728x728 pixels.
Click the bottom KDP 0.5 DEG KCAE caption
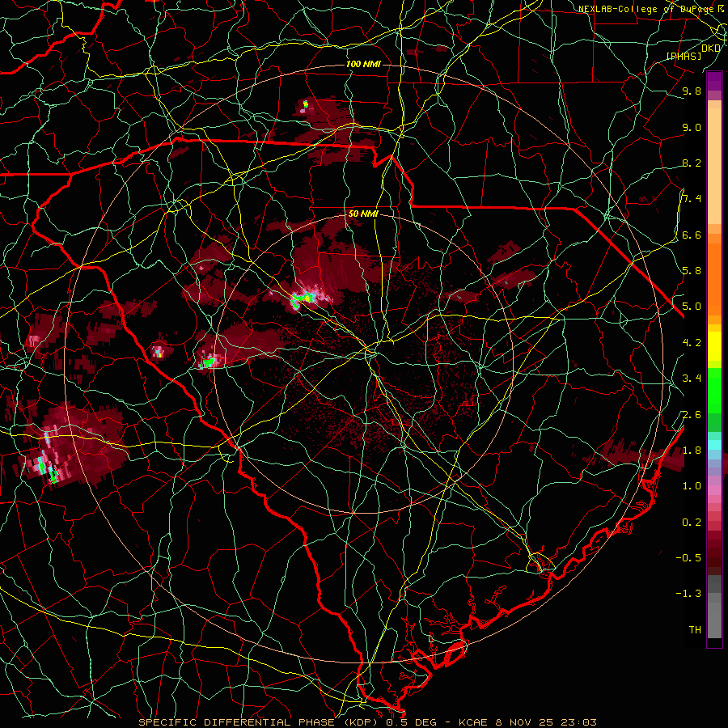coord(367,722)
